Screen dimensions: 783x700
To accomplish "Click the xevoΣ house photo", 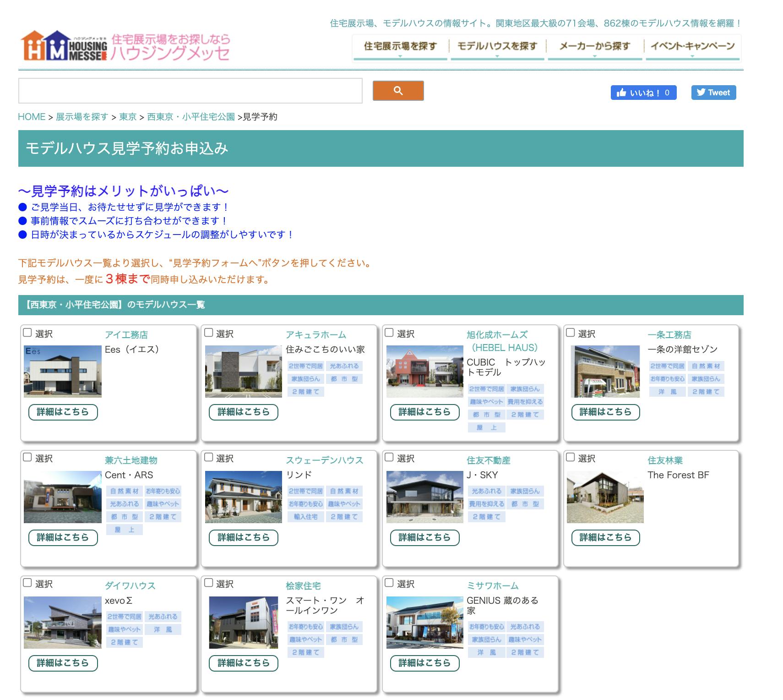I will 63,623.
